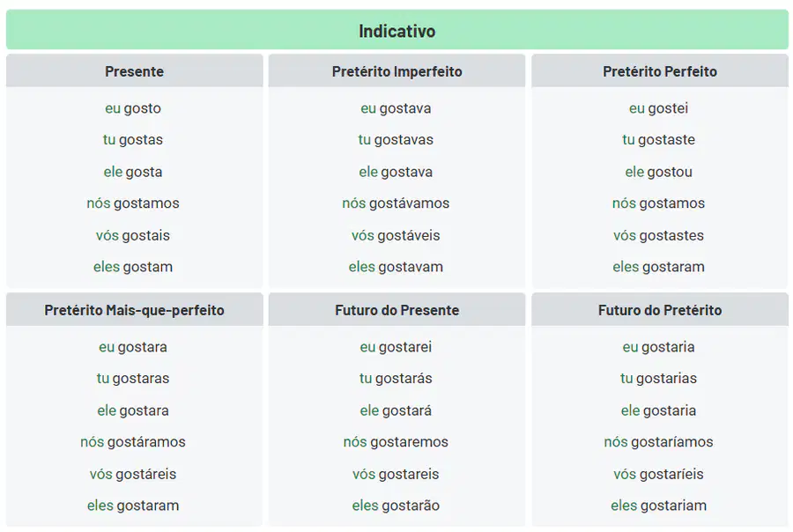Select 'ele gostou' conjugation
Screen dimensions: 793x532
click(x=658, y=172)
